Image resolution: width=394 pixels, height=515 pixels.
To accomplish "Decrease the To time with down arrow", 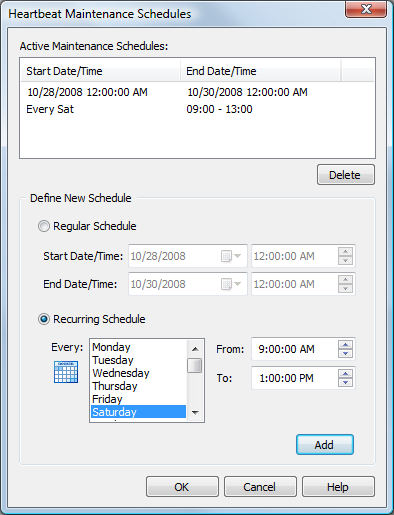I will coord(345,382).
